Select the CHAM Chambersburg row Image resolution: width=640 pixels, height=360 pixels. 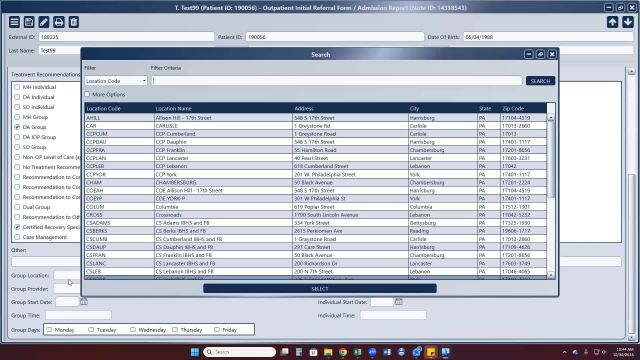click(316, 182)
